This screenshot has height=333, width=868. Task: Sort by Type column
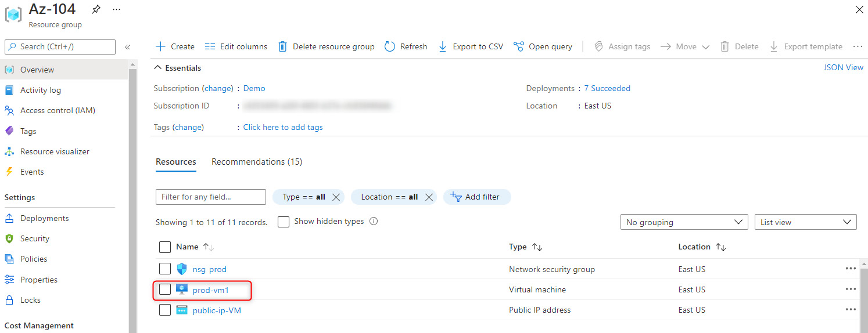coord(525,247)
